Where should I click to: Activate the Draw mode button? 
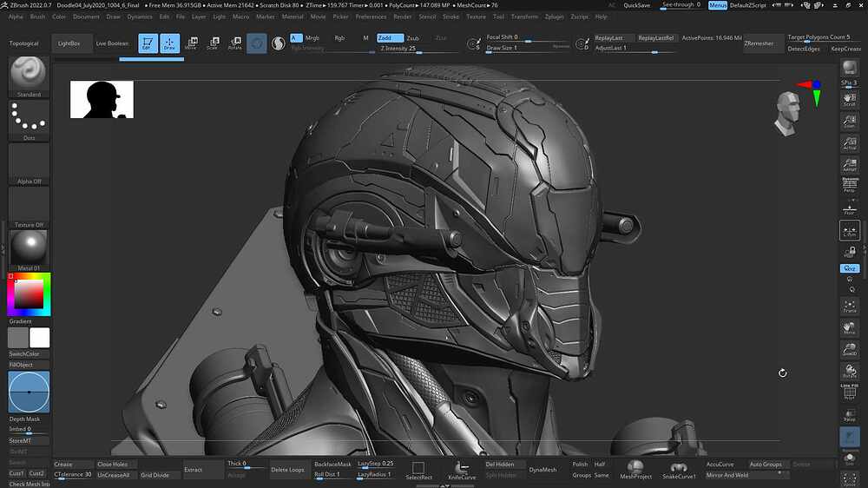(x=169, y=43)
